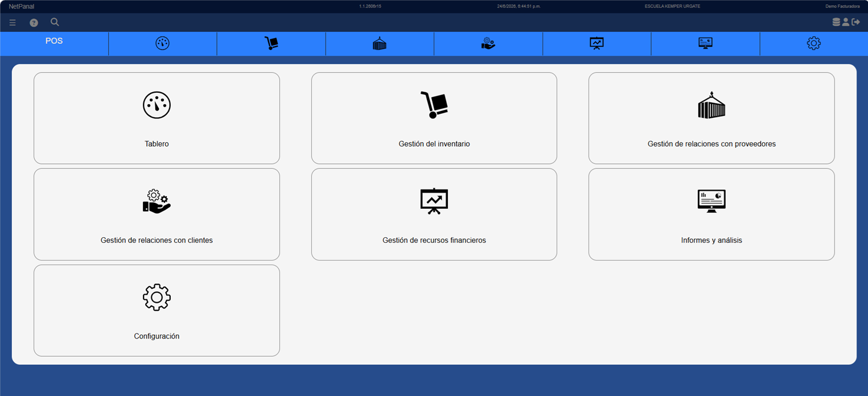This screenshot has width=868, height=396.
Task: Open the Gestión de recursos financieros card
Action: (434, 214)
